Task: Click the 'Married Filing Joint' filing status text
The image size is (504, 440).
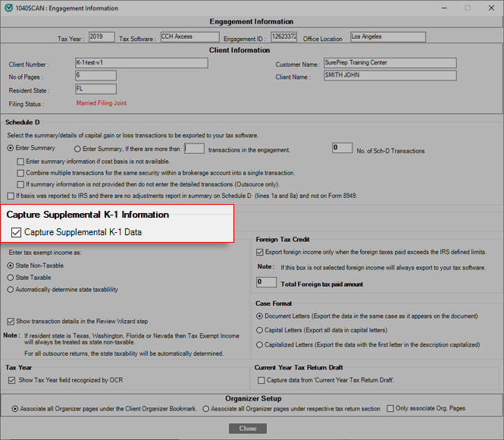Action: click(x=102, y=103)
